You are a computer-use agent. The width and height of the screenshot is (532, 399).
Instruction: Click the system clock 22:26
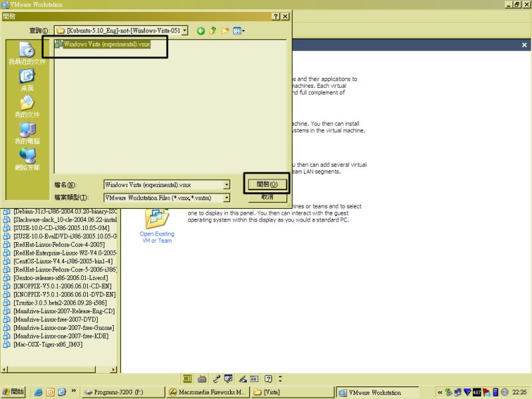tap(519, 392)
